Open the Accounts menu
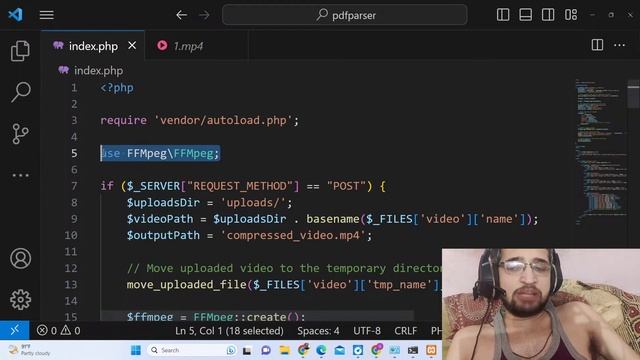The image size is (640, 360). (x=20, y=258)
